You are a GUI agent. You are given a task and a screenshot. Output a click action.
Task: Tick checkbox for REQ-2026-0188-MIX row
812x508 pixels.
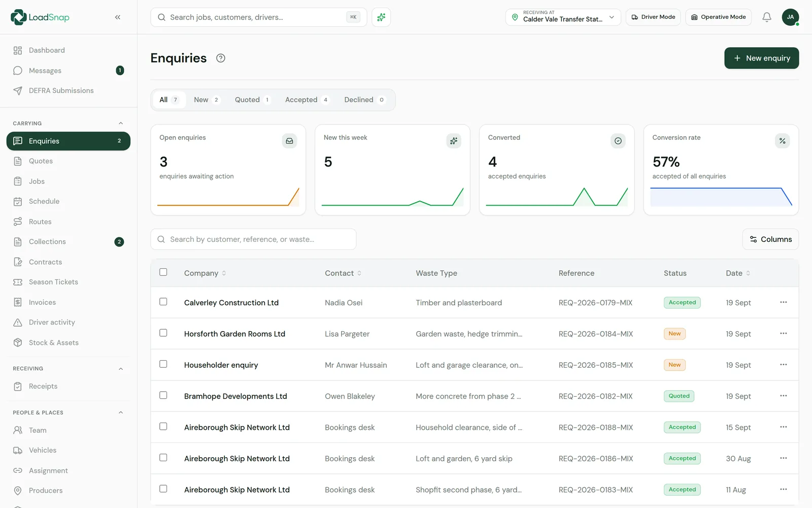[163, 426]
